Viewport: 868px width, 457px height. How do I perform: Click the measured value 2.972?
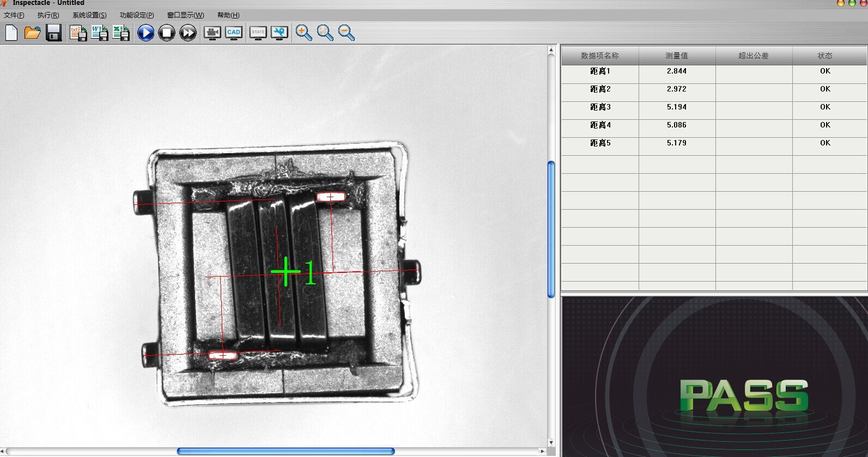pyautogui.click(x=677, y=89)
